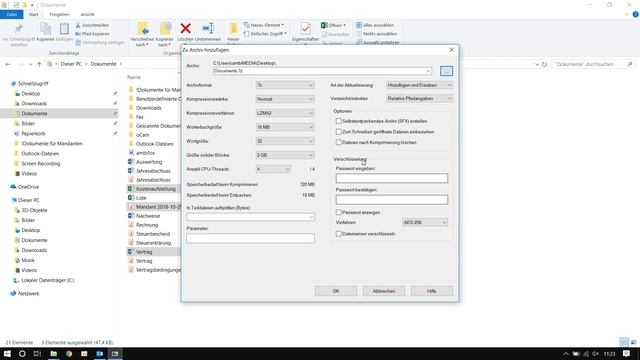Open File Explorer from the taskbar

[x=53, y=354]
